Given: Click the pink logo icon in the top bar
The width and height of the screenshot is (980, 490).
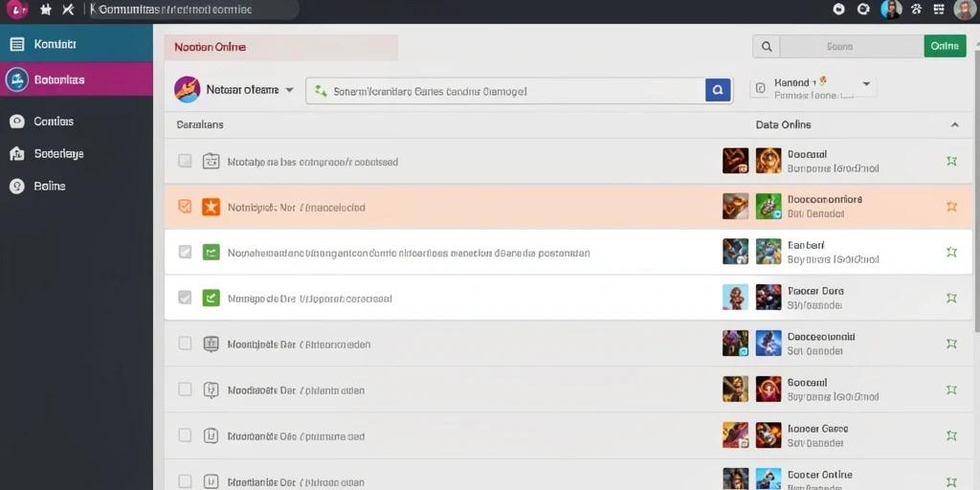Looking at the screenshot, I should coord(16,10).
